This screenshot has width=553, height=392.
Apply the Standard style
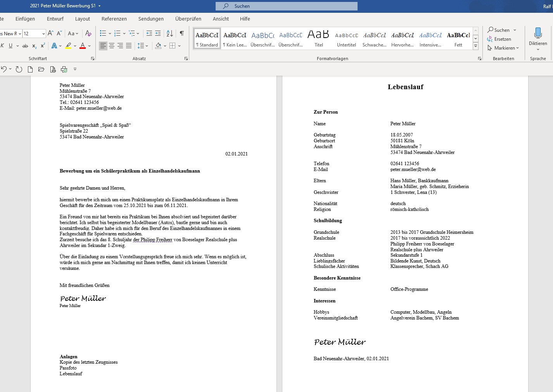(x=207, y=38)
